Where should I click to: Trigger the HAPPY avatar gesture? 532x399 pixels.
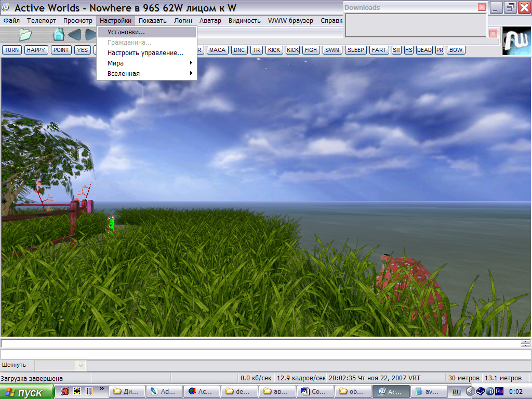tap(36, 50)
